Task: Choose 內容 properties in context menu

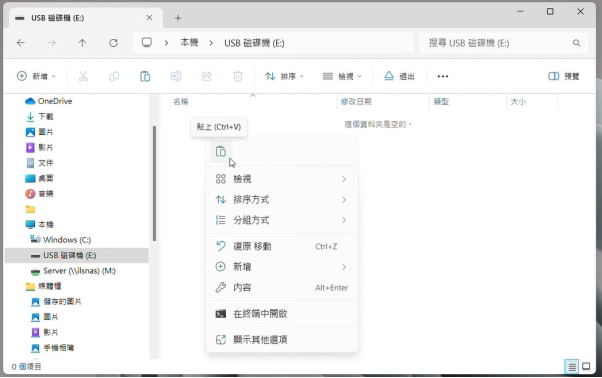Action: [282, 287]
